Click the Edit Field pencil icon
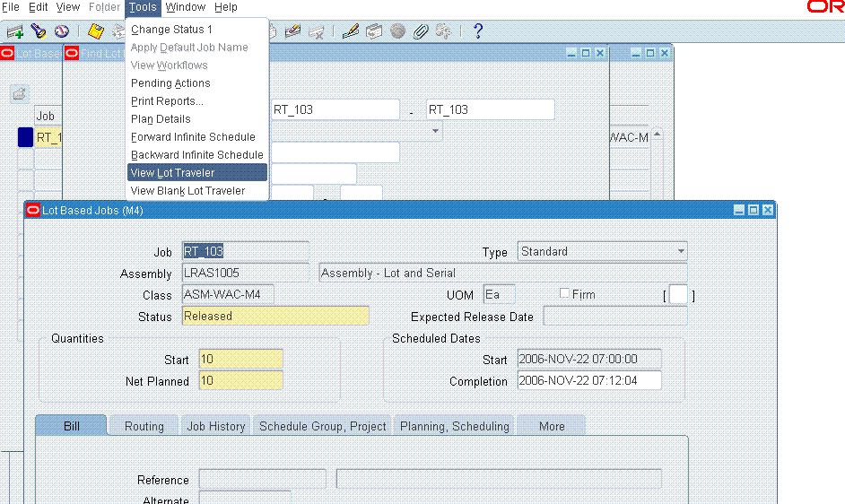This screenshot has height=504, width=845. click(x=350, y=31)
